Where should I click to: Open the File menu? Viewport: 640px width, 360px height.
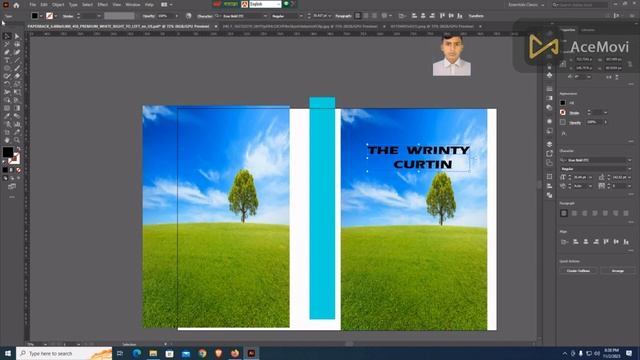(33, 4)
